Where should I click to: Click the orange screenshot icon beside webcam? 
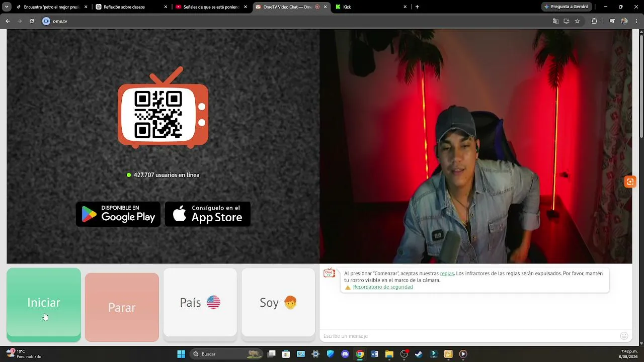pyautogui.click(x=629, y=182)
